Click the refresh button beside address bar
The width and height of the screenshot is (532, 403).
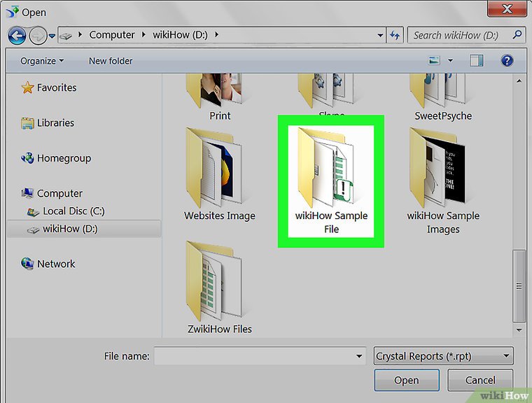coord(395,35)
